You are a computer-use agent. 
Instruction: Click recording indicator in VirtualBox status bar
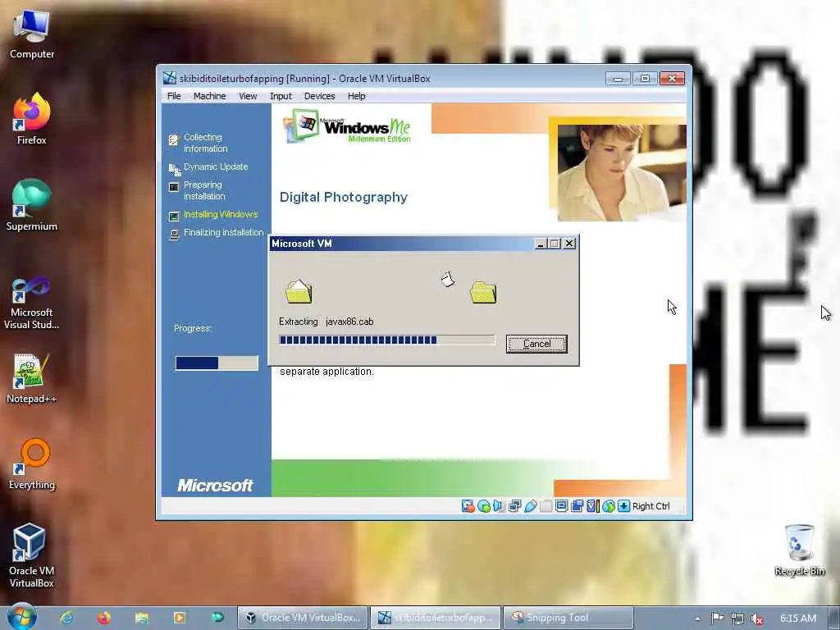point(577,506)
